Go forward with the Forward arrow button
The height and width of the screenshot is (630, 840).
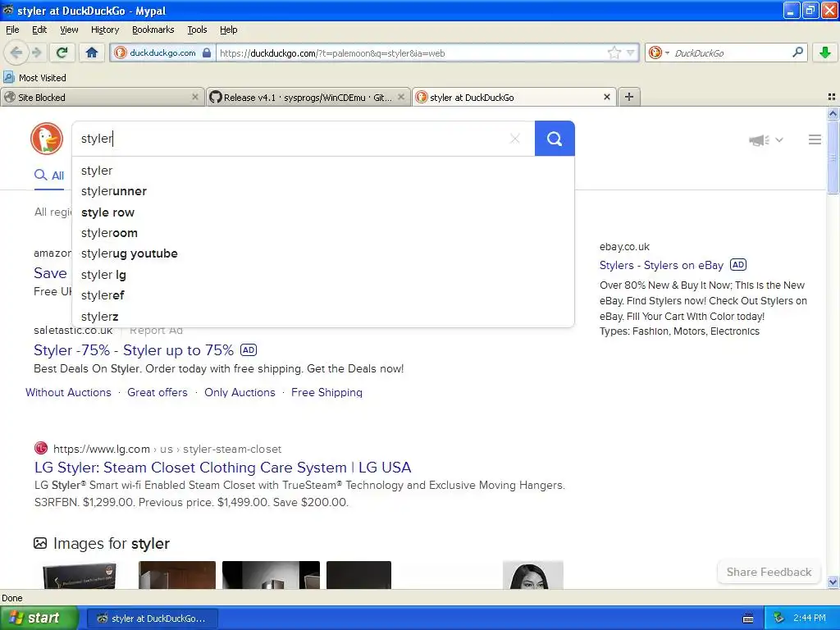(x=37, y=52)
